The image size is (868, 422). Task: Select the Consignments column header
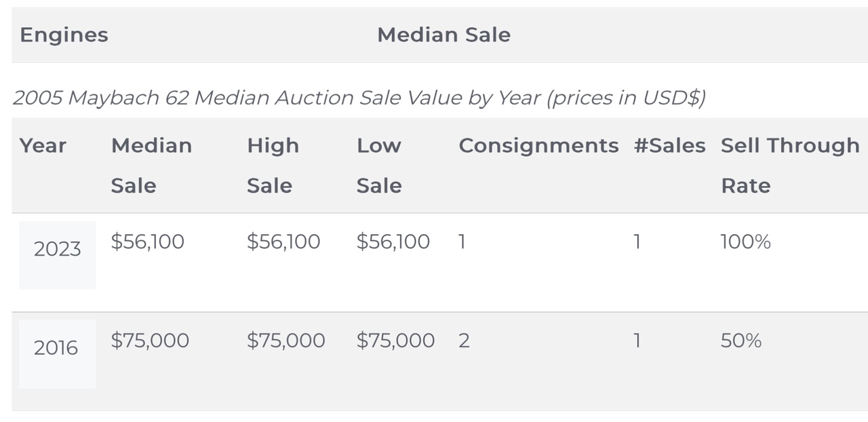538,146
